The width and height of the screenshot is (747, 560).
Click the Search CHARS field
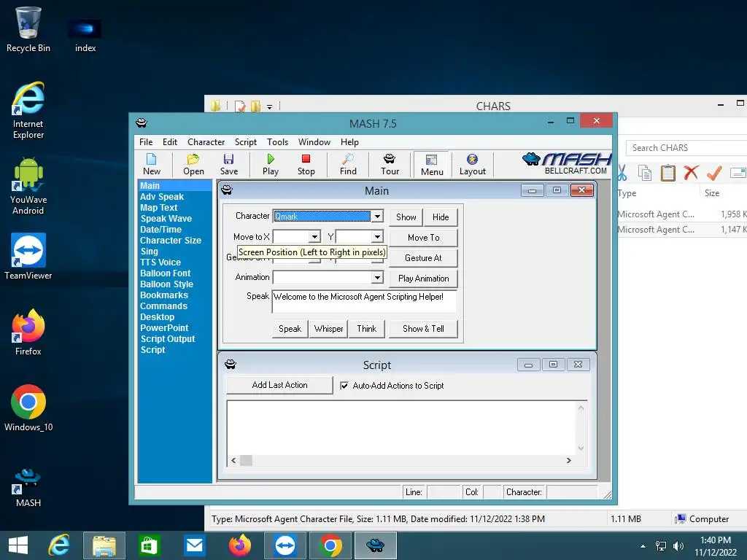click(686, 148)
